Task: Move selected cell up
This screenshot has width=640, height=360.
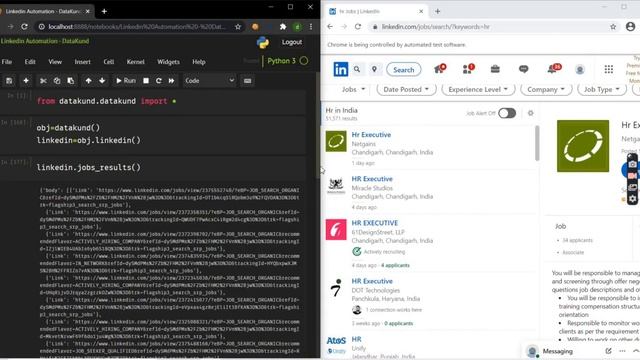Action: click(x=89, y=81)
